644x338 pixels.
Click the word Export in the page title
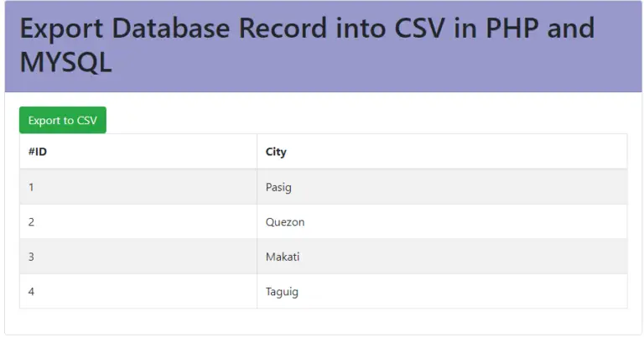[x=61, y=29]
